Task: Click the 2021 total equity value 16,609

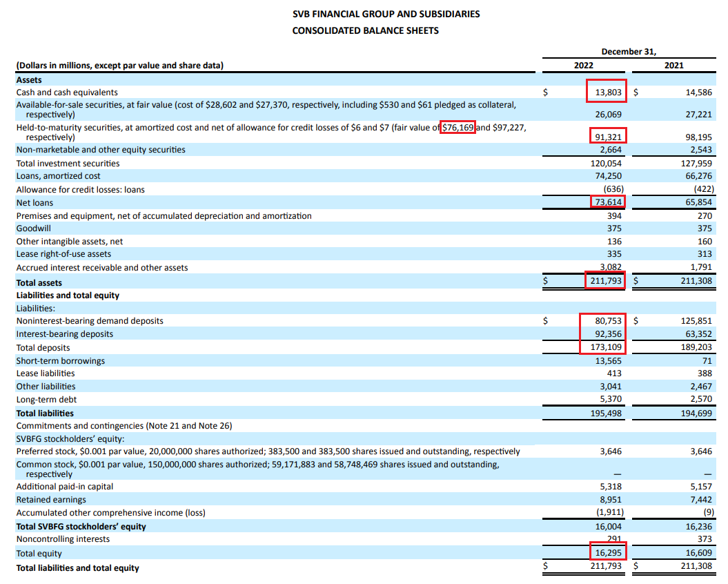Action: 698,554
